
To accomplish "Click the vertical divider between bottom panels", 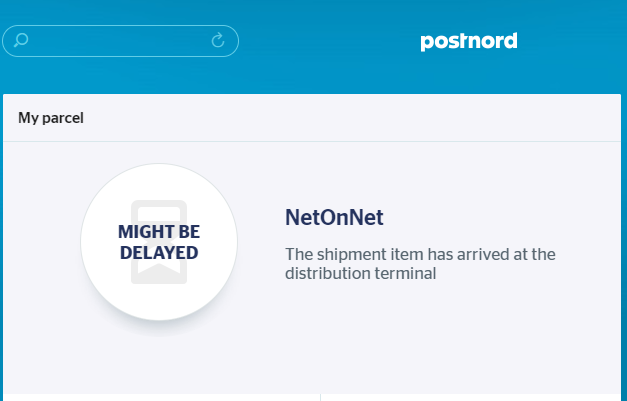I will (320, 397).
